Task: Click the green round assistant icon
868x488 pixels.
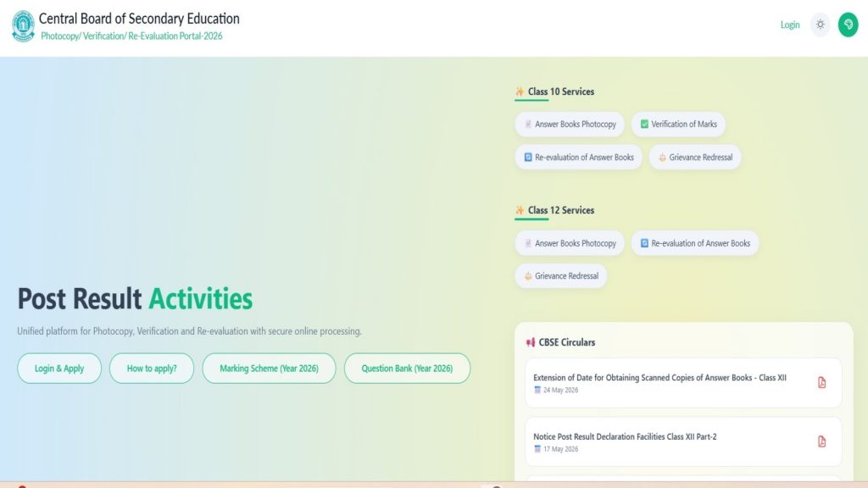Action: 848,25
